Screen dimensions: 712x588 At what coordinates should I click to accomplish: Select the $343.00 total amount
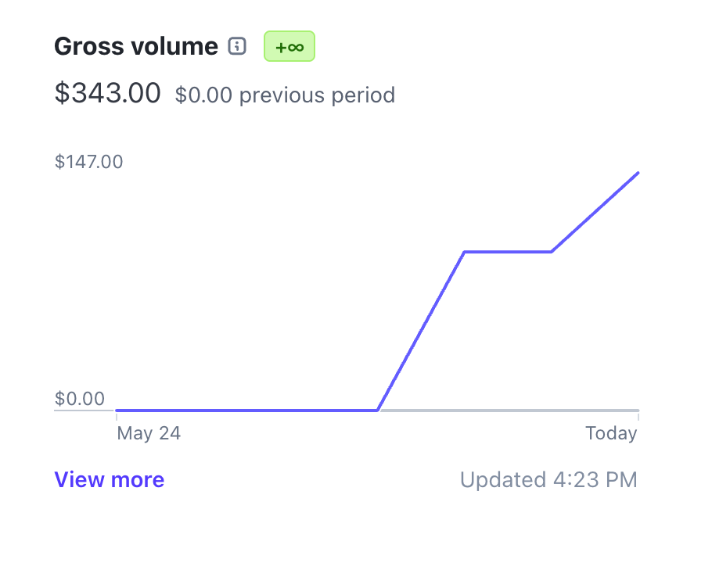coord(107,93)
